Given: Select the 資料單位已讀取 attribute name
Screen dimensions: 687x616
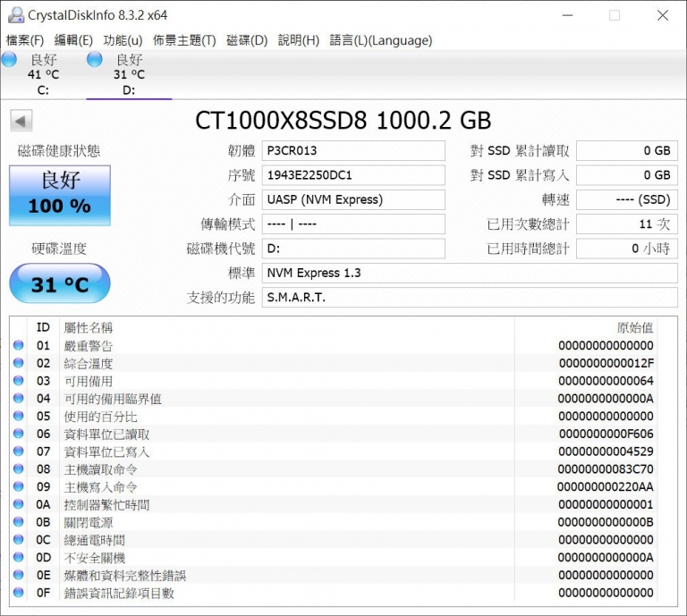Looking at the screenshot, I should (106, 435).
